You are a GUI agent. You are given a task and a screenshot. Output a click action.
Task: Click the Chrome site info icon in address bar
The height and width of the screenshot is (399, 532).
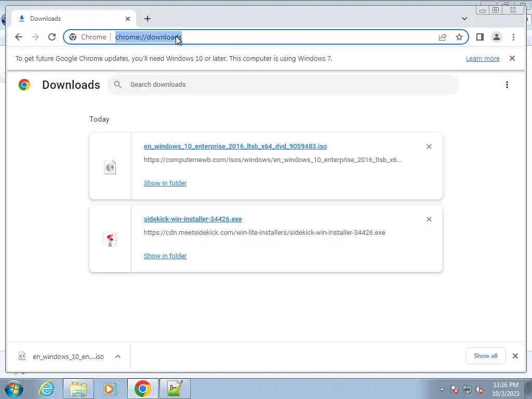(x=73, y=37)
